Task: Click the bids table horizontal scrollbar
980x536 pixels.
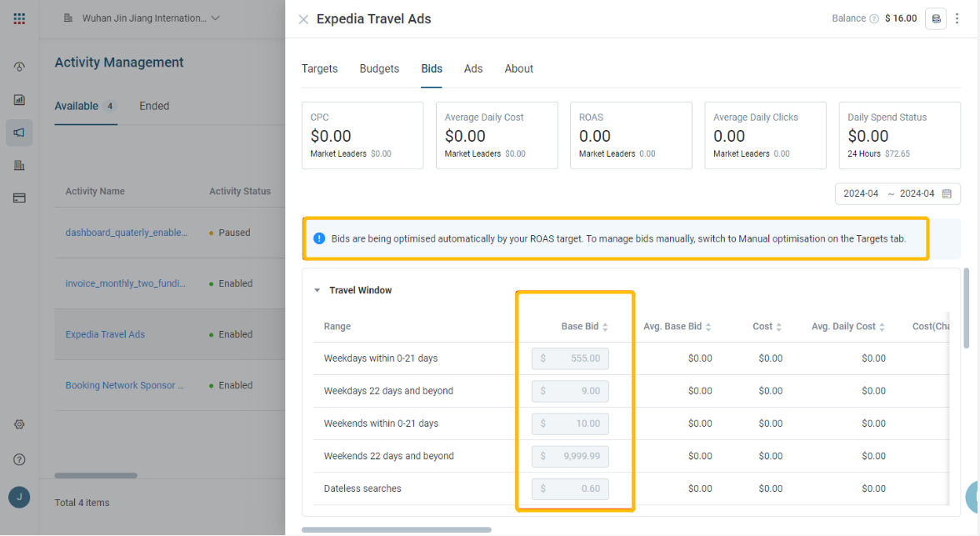Action: tap(397, 529)
